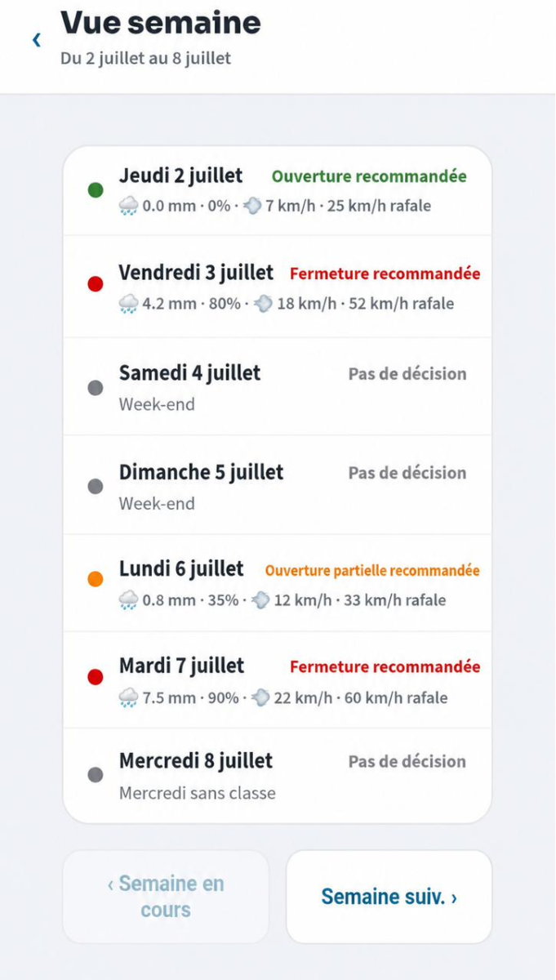Image resolution: width=556 pixels, height=980 pixels.
Task: Click the wind icon on Vendredi 3 juillet
Action: coord(262,304)
